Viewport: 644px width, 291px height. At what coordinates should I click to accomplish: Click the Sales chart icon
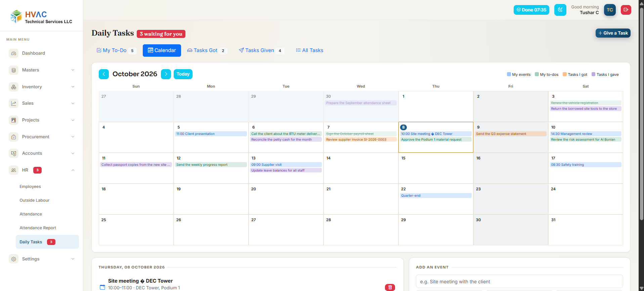click(13, 103)
